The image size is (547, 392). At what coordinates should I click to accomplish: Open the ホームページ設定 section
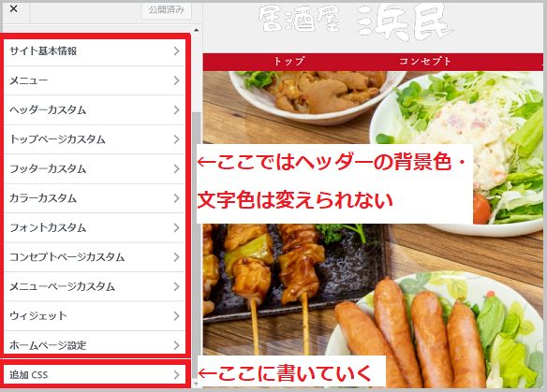(95, 345)
